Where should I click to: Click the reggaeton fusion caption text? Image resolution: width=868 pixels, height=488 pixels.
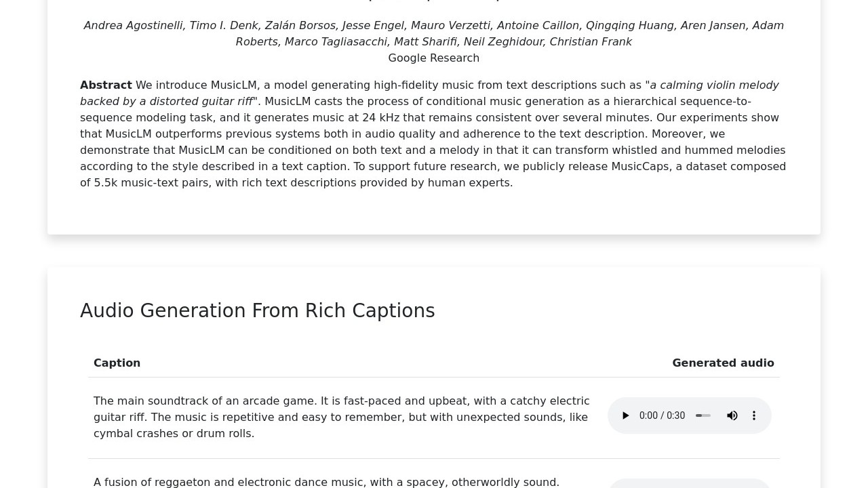coord(326,482)
